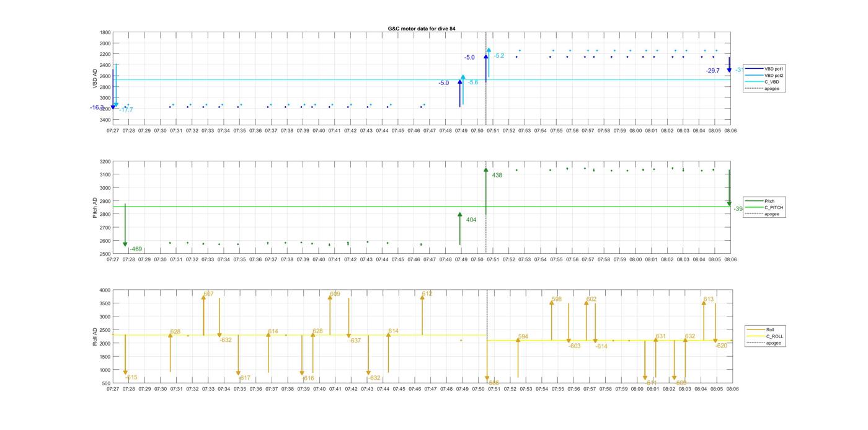
Task: Click the '4000' tick on Roll axis
Action: click(x=105, y=290)
